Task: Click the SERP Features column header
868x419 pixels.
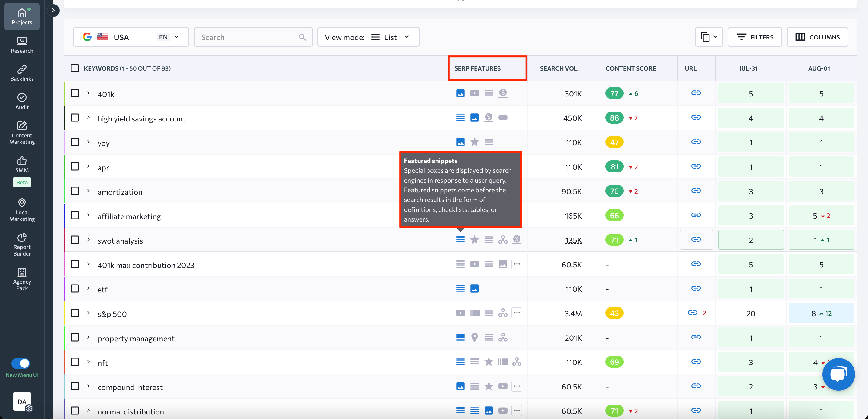Action: pos(477,68)
